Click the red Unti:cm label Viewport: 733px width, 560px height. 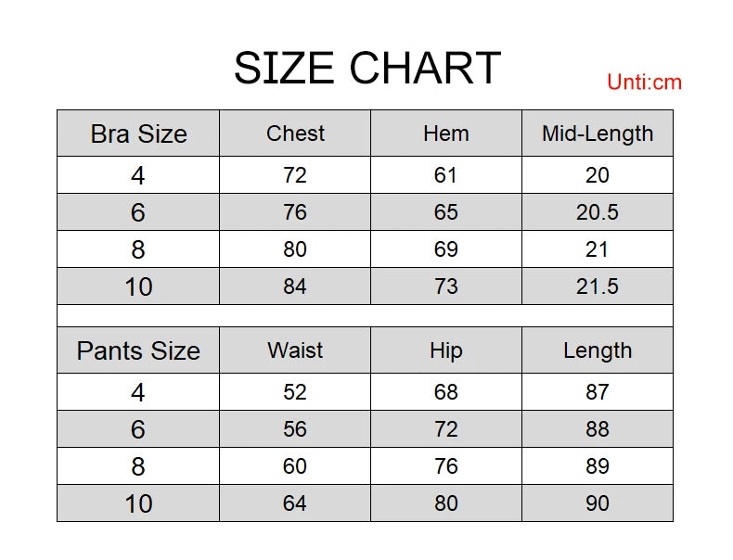point(644,83)
